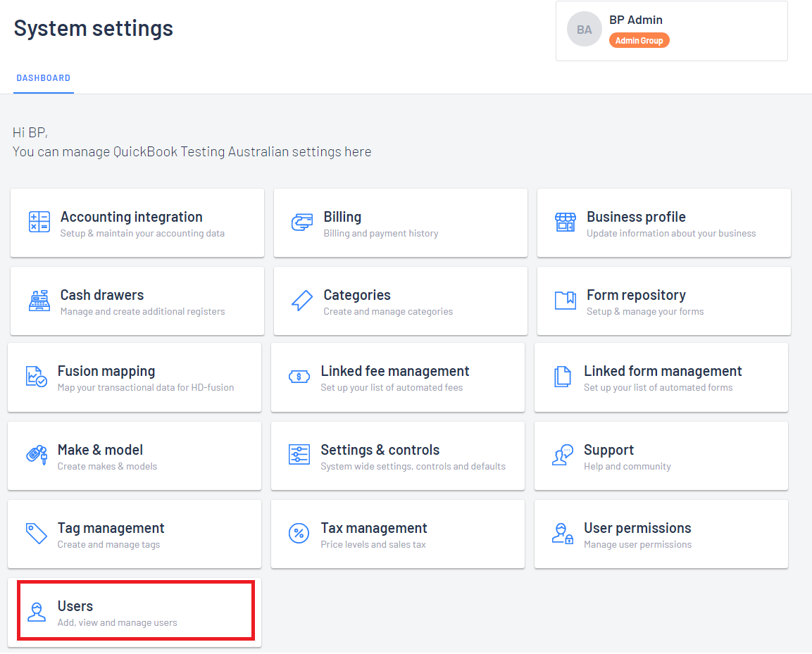Image resolution: width=812 pixels, height=654 pixels.
Task: Click the Accounting integration calculator icon
Action: (39, 222)
